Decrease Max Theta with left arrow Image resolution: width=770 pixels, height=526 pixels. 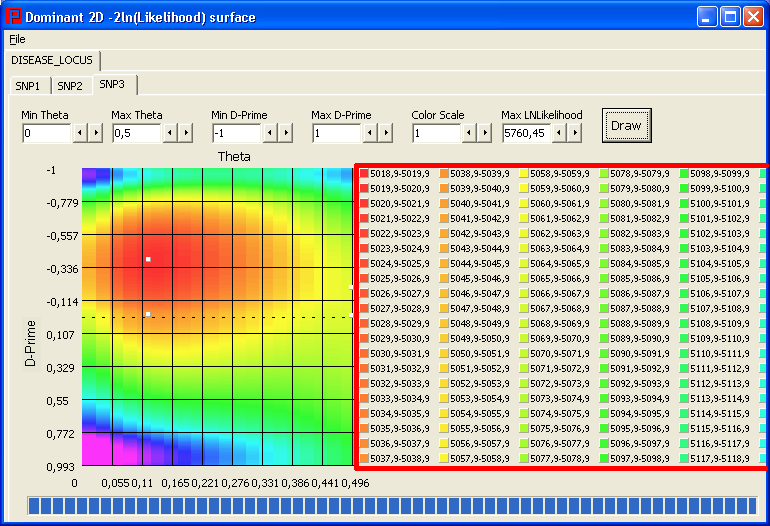point(170,133)
